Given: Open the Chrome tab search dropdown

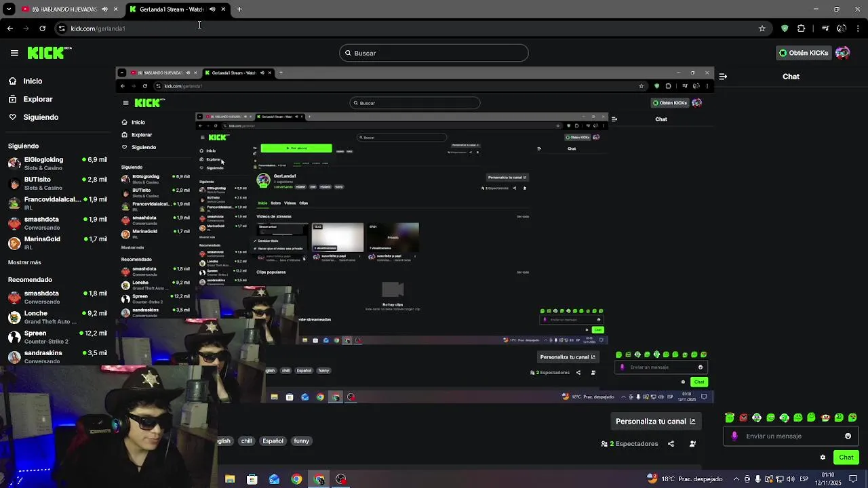Looking at the screenshot, I should [9, 9].
